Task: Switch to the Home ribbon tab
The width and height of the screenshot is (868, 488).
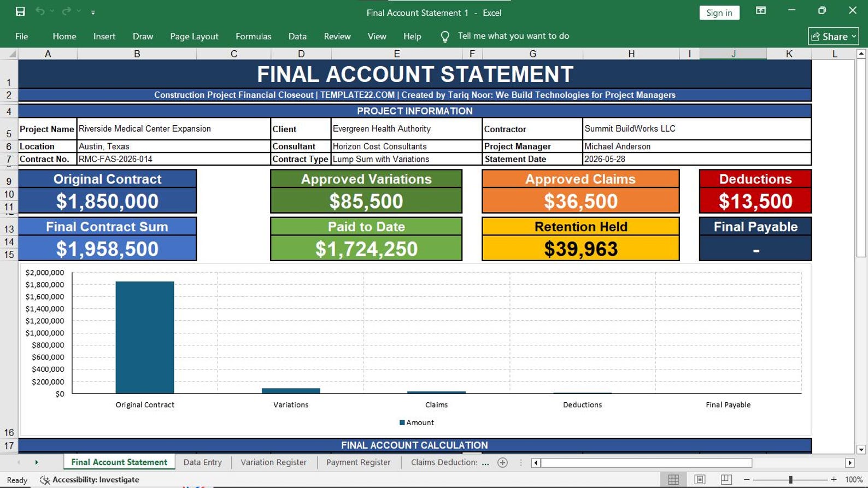Action: point(64,36)
